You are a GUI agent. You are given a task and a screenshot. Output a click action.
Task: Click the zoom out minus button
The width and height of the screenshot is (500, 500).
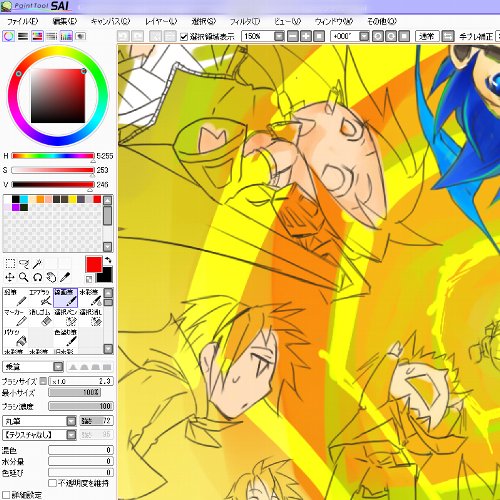click(293, 36)
